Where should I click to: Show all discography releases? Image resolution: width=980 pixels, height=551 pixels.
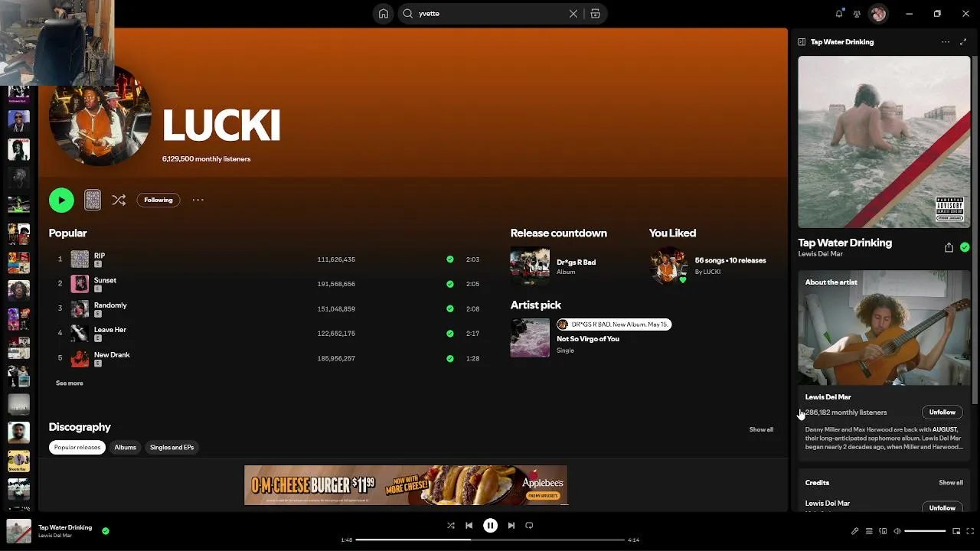click(x=761, y=429)
